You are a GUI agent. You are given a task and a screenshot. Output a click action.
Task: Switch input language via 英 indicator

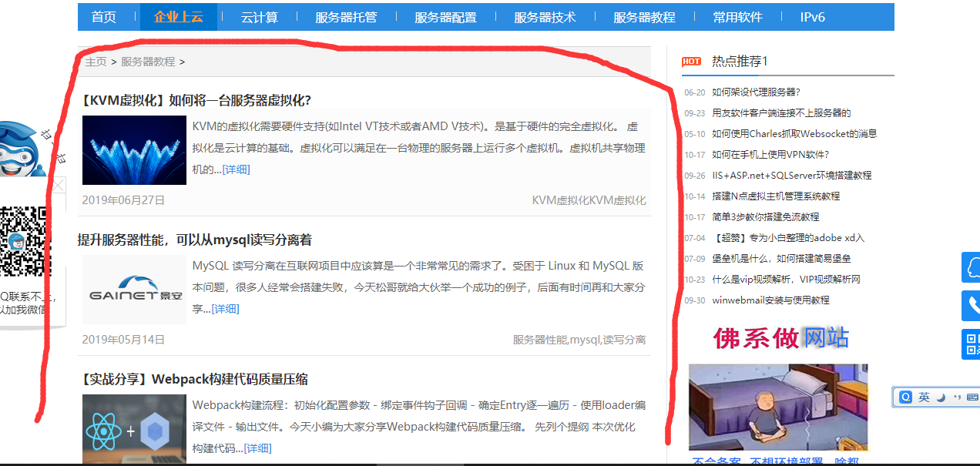point(925,397)
